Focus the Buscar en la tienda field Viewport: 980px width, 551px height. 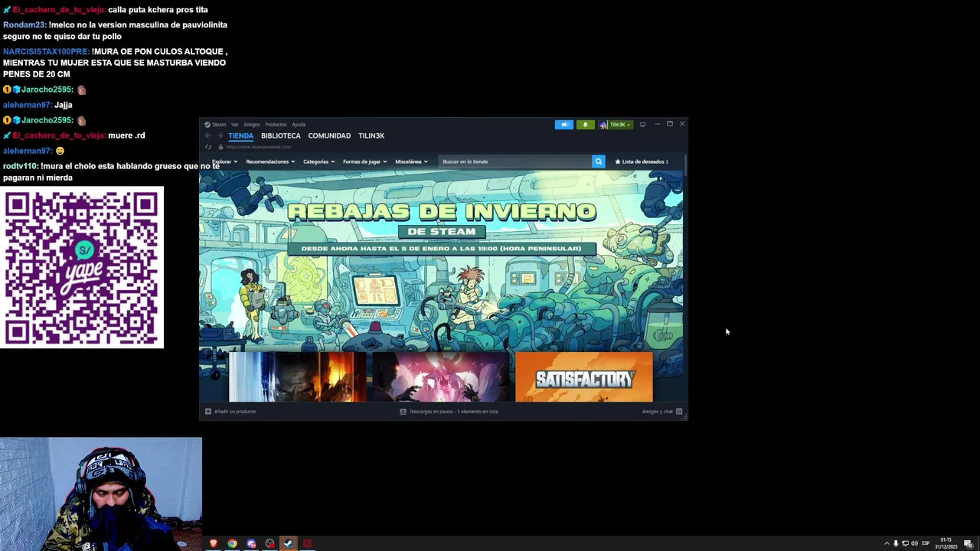click(516, 161)
